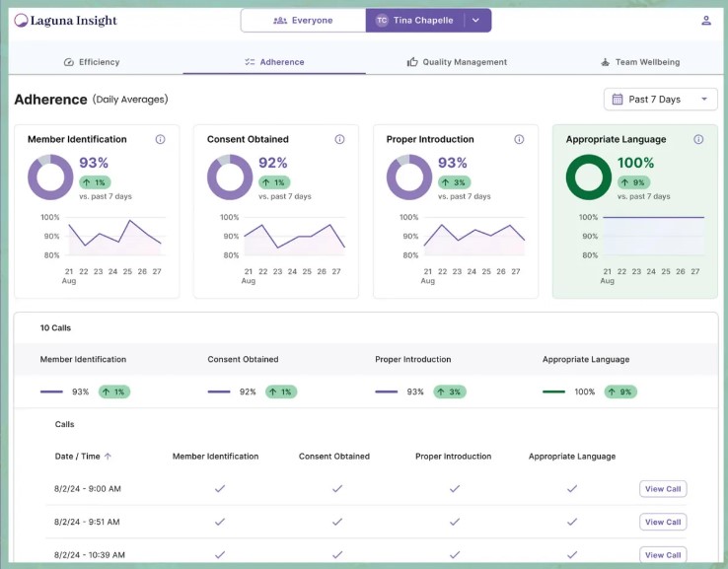Viewport: 728px width, 569px height.
Task: Open info icon for Member Identification
Action: click(x=160, y=140)
